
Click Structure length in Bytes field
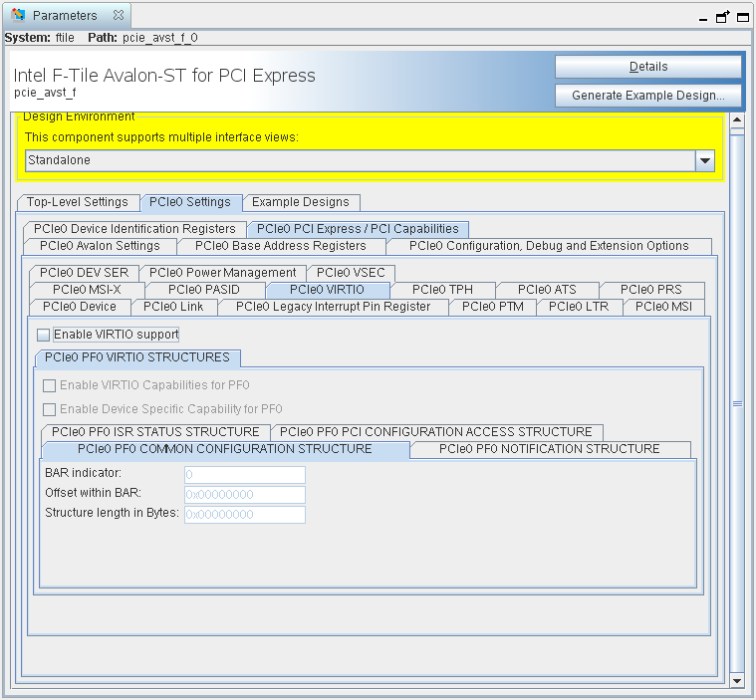[x=245, y=515]
